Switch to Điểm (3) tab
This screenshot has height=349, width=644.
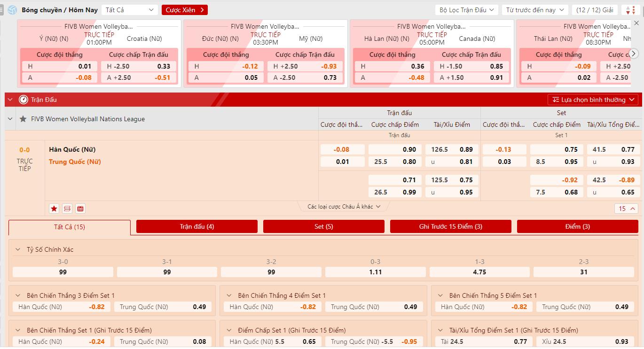point(578,226)
